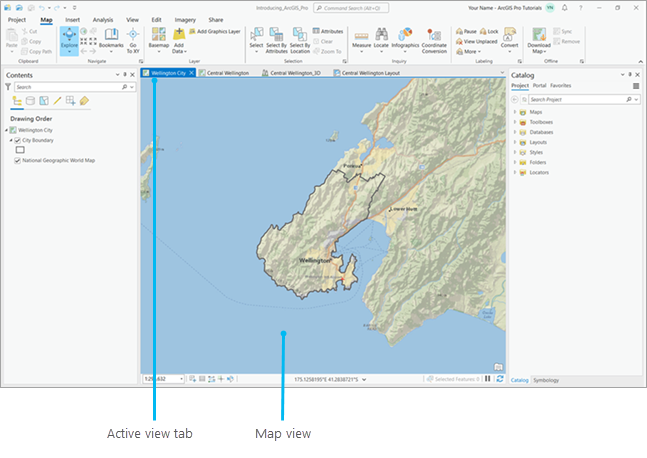This screenshot has width=647, height=458.
Task: Choose a Basemap from the gallery
Action: pyautogui.click(x=158, y=39)
